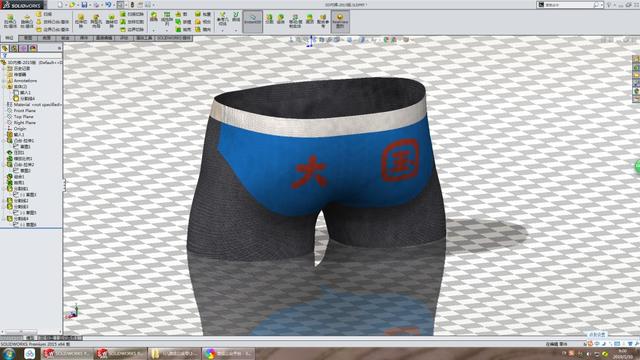Open the folder window taskbar button
This screenshot has width=640, height=360.
[175, 353]
